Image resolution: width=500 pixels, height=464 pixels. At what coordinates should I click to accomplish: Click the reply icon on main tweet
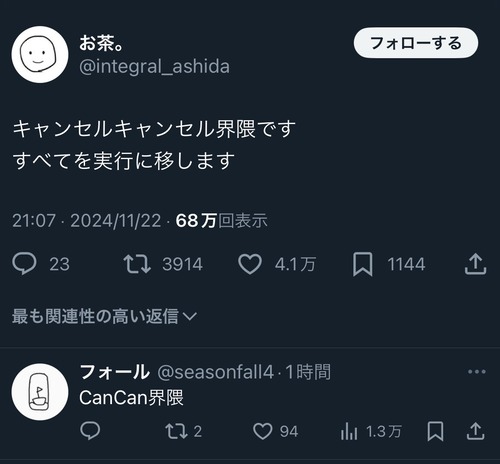coord(24,263)
